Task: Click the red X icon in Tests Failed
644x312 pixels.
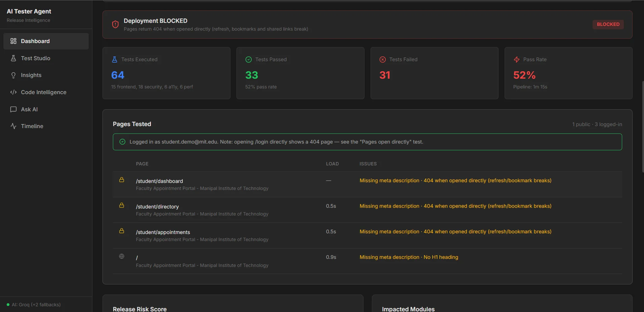Action: pos(383,60)
